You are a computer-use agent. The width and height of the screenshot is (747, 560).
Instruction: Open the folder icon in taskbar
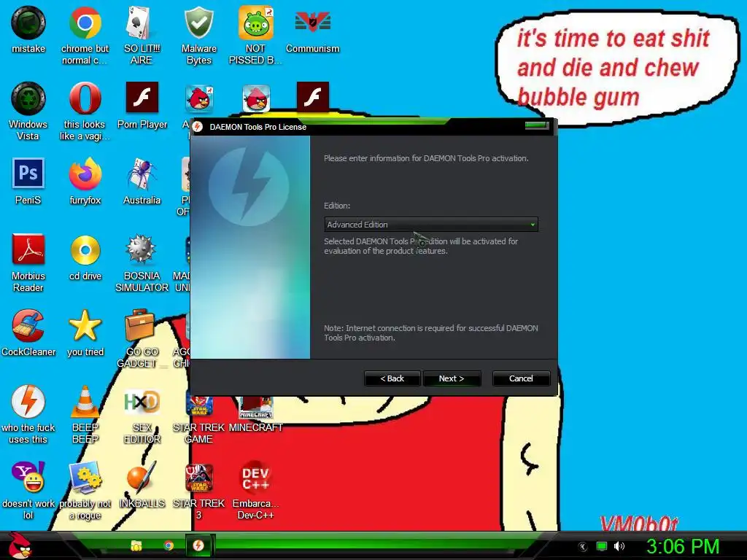pos(136,545)
